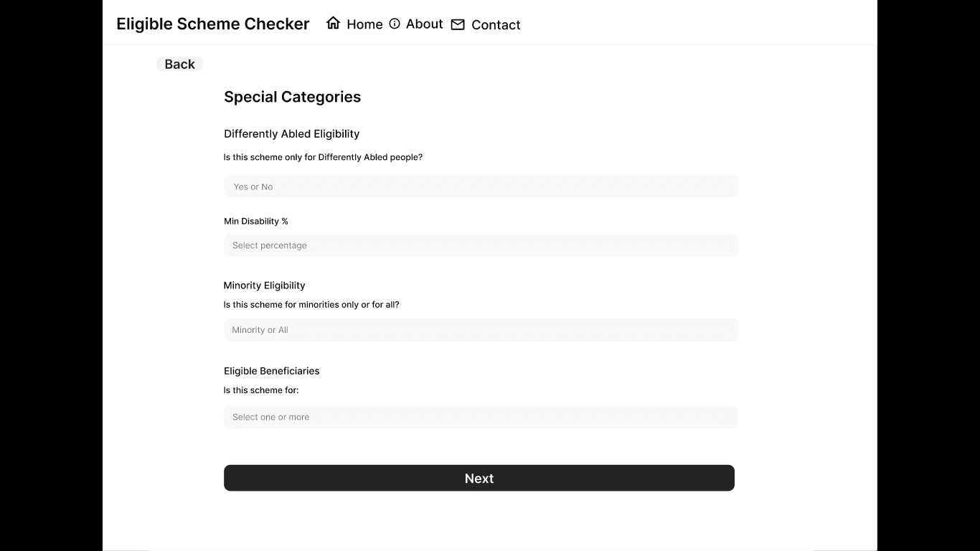The height and width of the screenshot is (551, 980).
Task: Click the Minority Eligibility section label
Action: coord(264,285)
